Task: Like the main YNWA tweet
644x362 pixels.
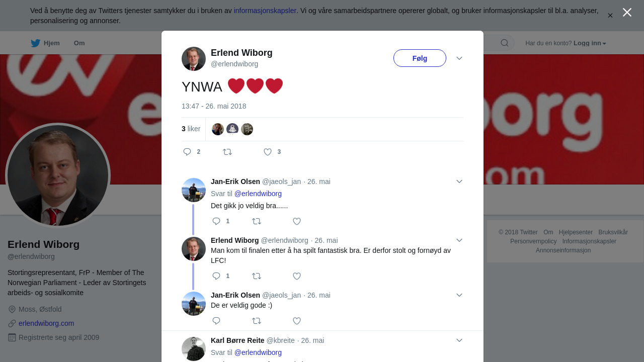Action: click(268, 152)
